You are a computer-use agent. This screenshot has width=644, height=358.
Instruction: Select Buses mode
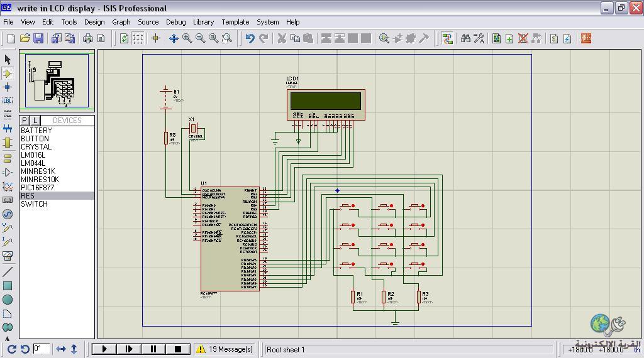[x=8, y=128]
